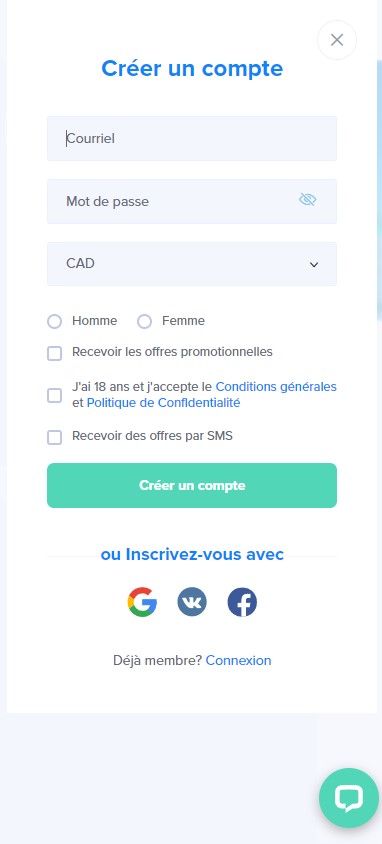Enable Recevoir des offres par SMS
This screenshot has height=844, width=382.
[54, 437]
